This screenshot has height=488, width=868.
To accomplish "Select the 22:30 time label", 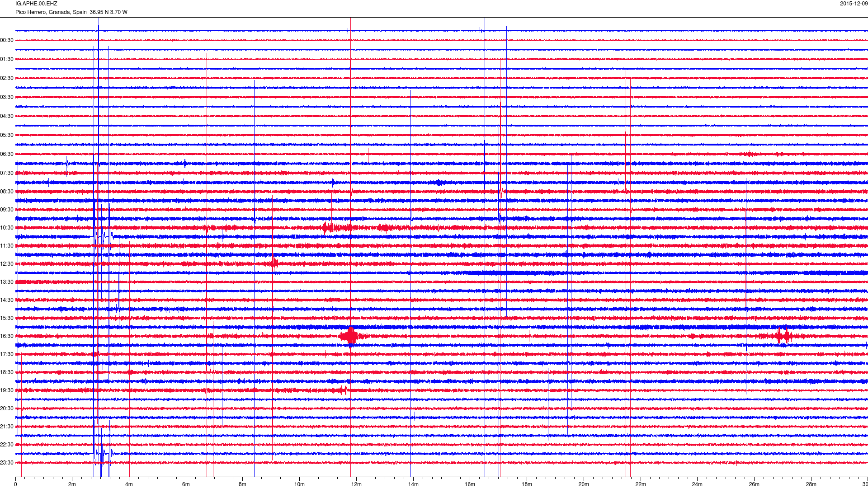I will pos(7,445).
